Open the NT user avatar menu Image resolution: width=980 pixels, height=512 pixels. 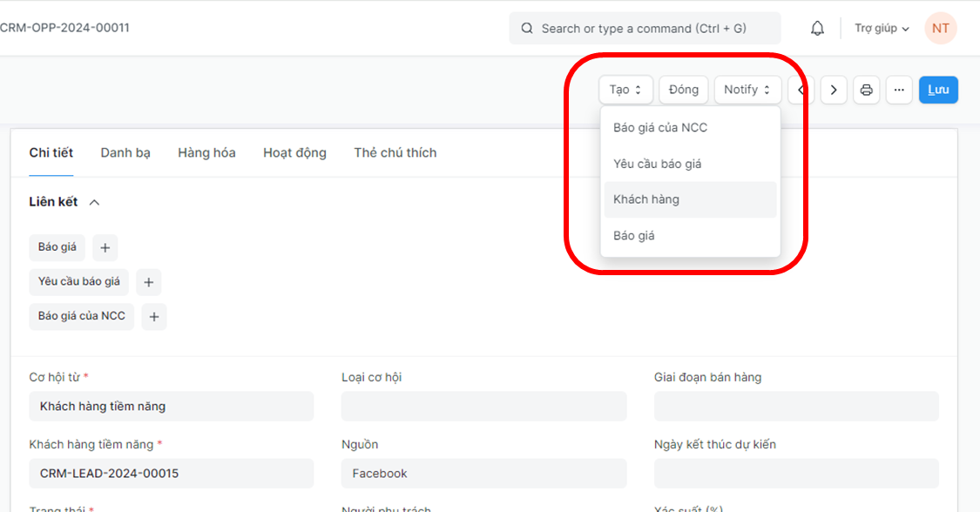click(x=940, y=29)
